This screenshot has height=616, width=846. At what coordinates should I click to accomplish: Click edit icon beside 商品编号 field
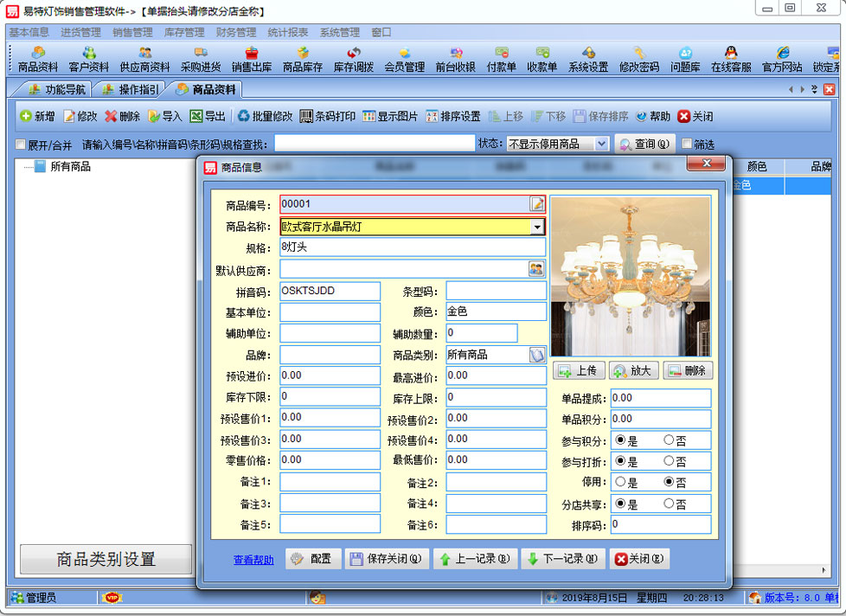coord(537,204)
